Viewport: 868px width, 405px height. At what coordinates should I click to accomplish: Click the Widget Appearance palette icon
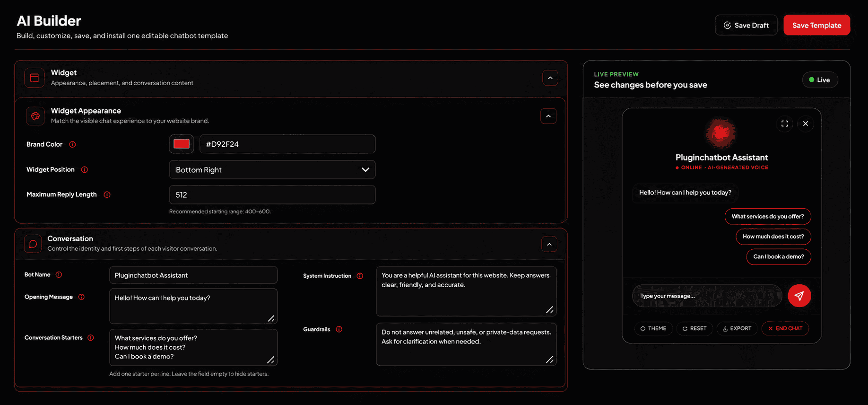tap(35, 116)
